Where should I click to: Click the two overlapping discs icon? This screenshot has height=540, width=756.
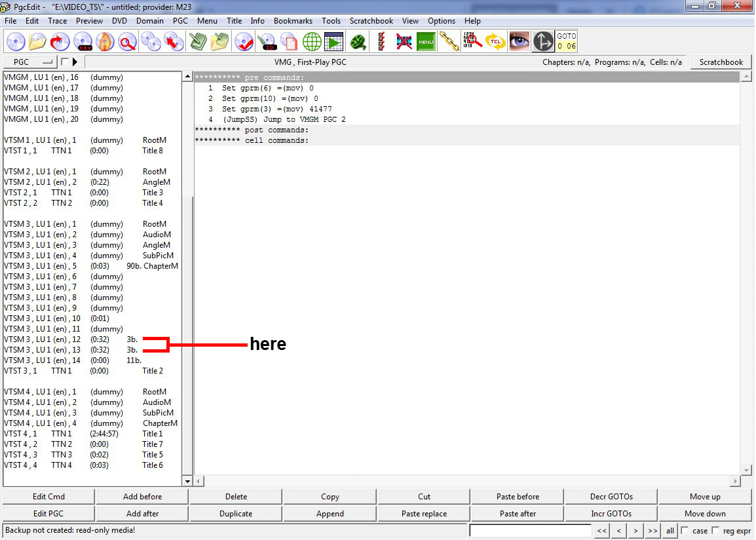pos(151,42)
